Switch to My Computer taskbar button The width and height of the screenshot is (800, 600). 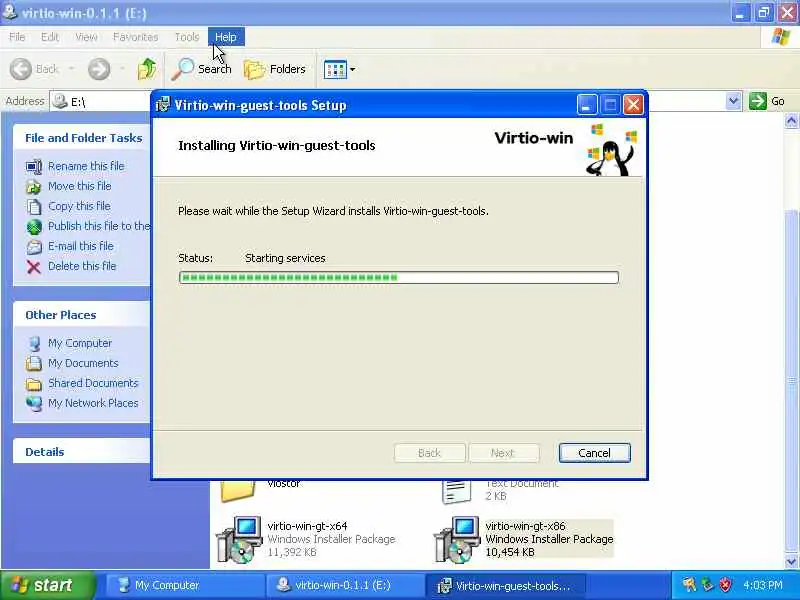pos(184,585)
